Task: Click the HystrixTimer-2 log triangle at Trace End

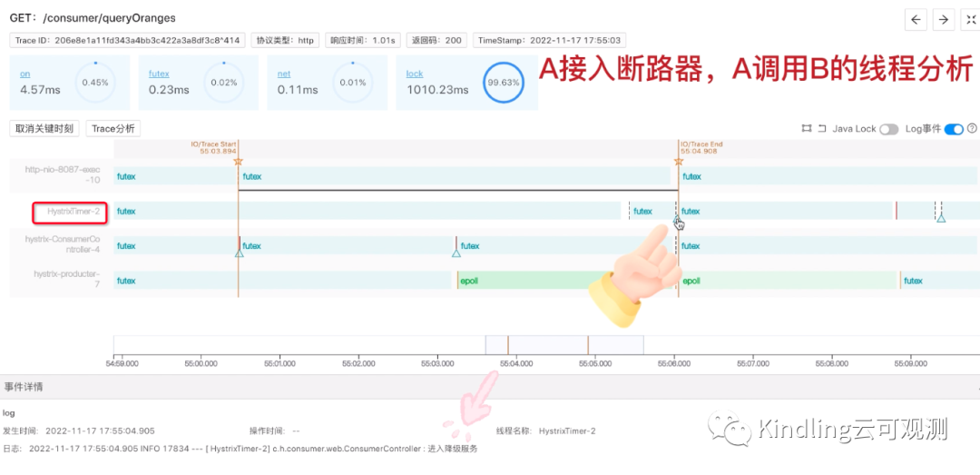Action: [677, 219]
